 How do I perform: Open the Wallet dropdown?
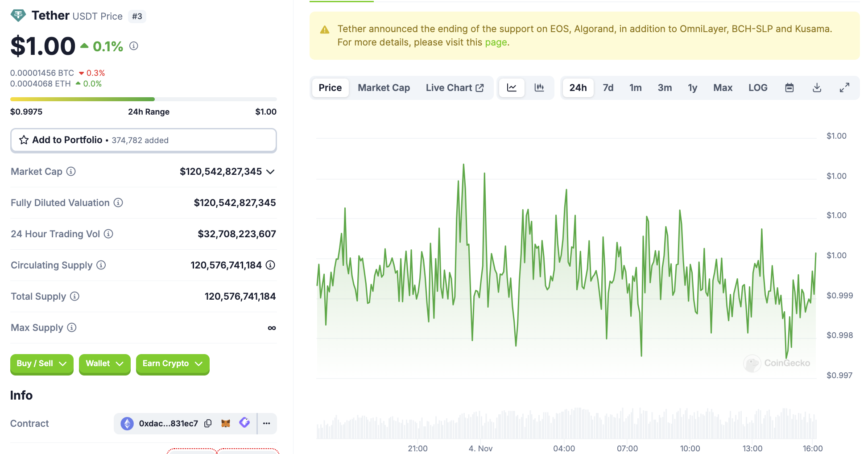click(104, 364)
